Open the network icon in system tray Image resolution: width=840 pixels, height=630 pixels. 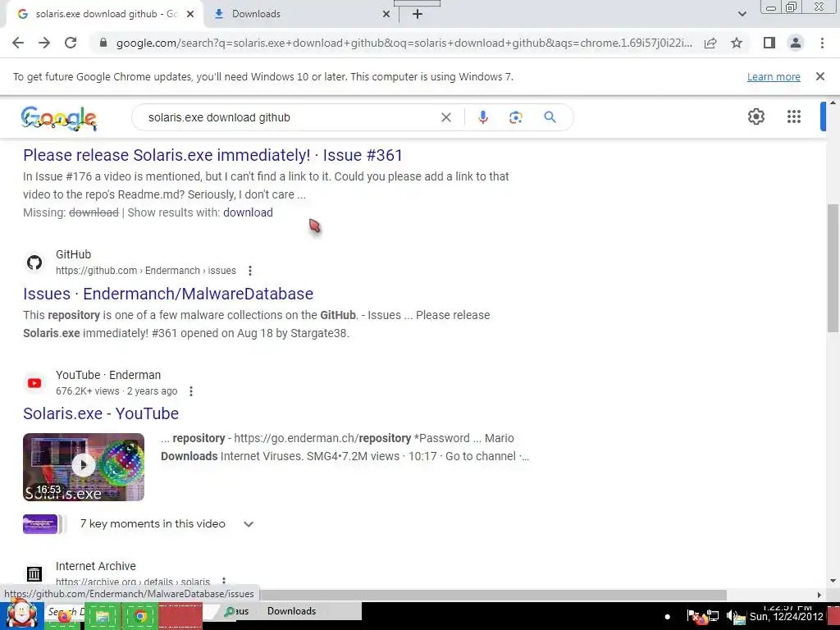coord(714,616)
